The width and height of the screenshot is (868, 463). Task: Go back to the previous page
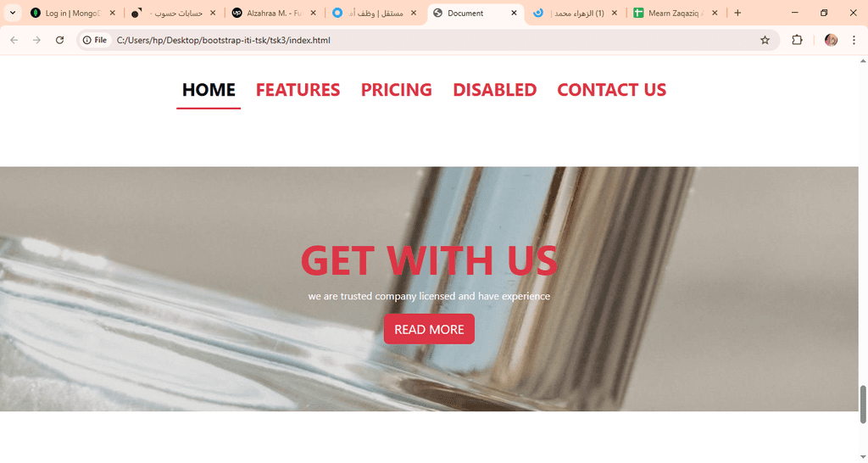point(14,40)
